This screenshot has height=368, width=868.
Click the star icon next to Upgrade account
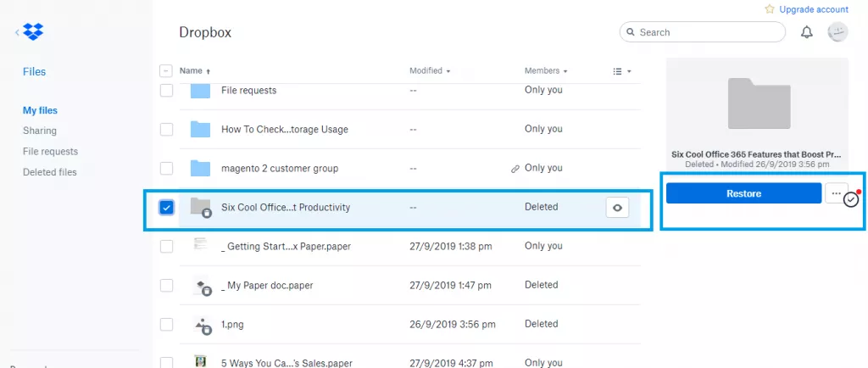coord(770,9)
